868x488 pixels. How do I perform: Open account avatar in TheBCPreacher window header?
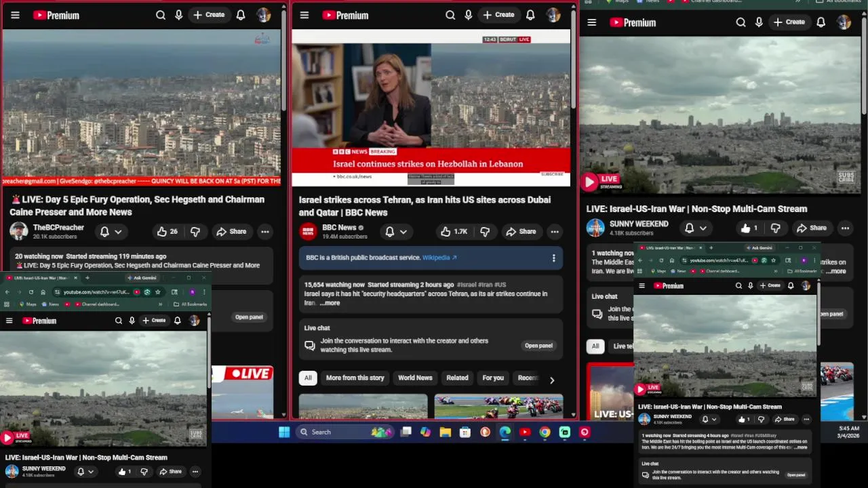click(x=264, y=15)
